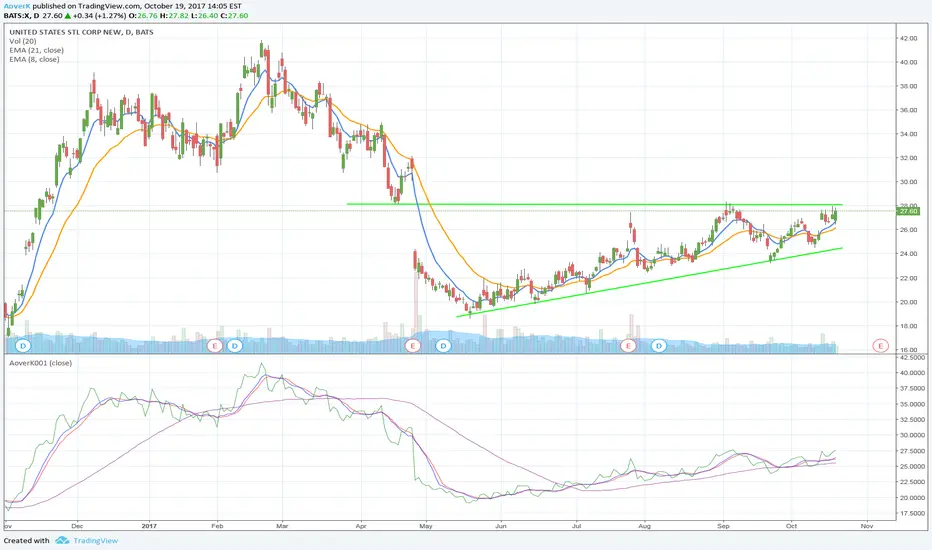Viewport: 932px width, 550px height.
Task: Click the 36.00 price axis label
Action: click(x=908, y=110)
